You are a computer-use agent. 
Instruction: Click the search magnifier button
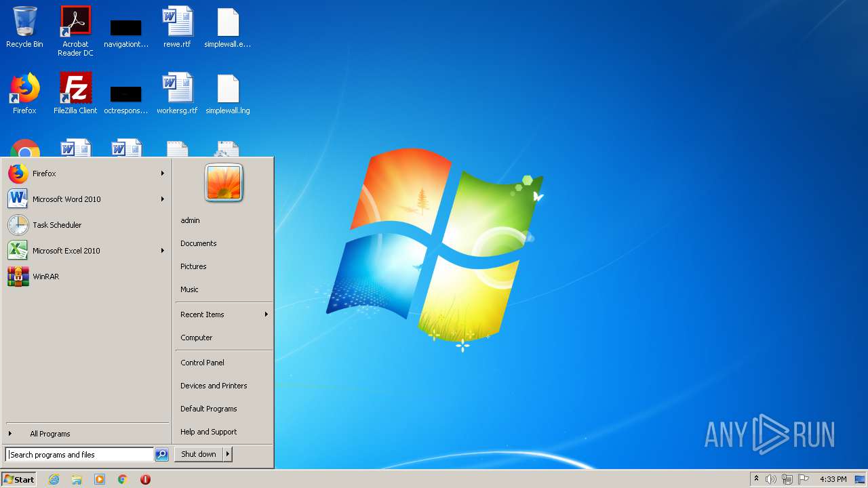[x=161, y=455]
